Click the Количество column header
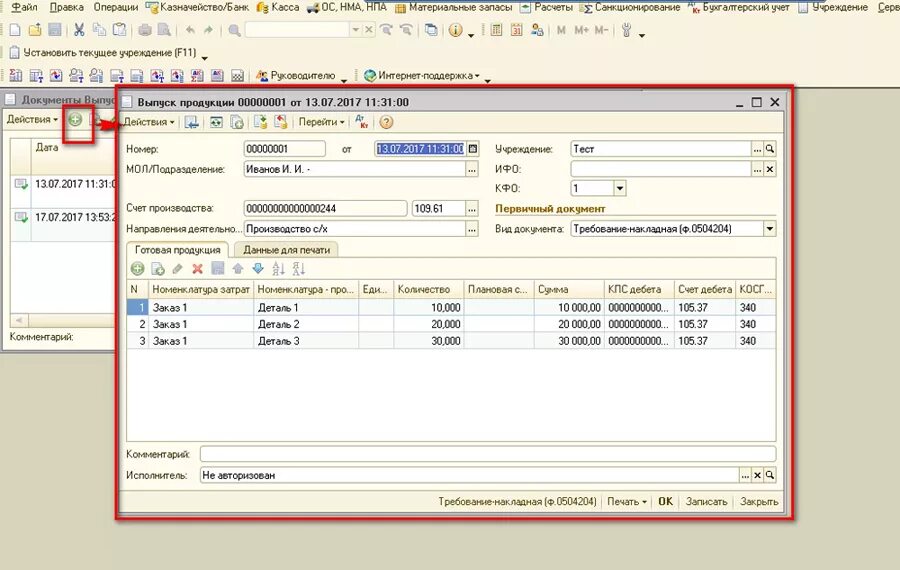The image size is (900, 570). point(428,289)
